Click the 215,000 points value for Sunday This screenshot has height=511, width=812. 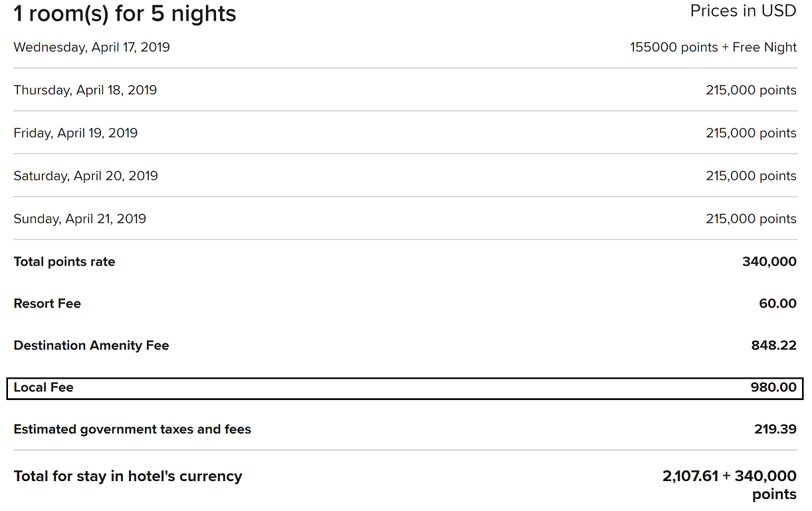[x=751, y=219]
